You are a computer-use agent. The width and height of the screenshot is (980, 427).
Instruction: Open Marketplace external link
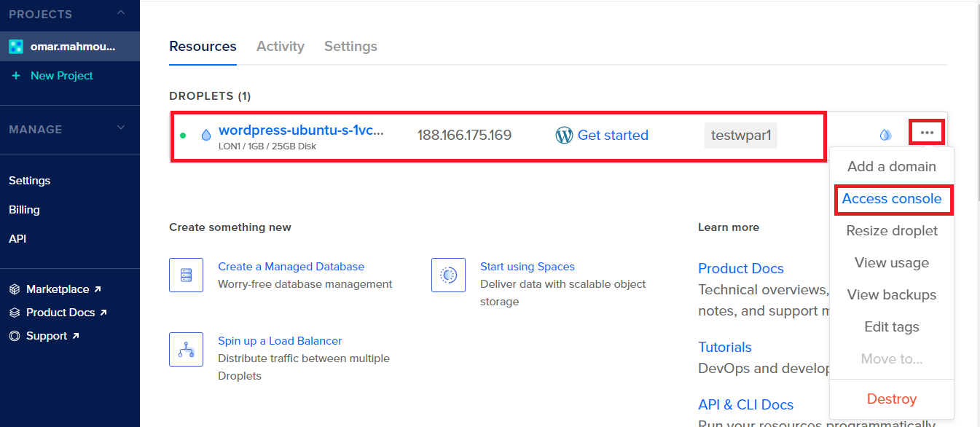click(x=63, y=289)
